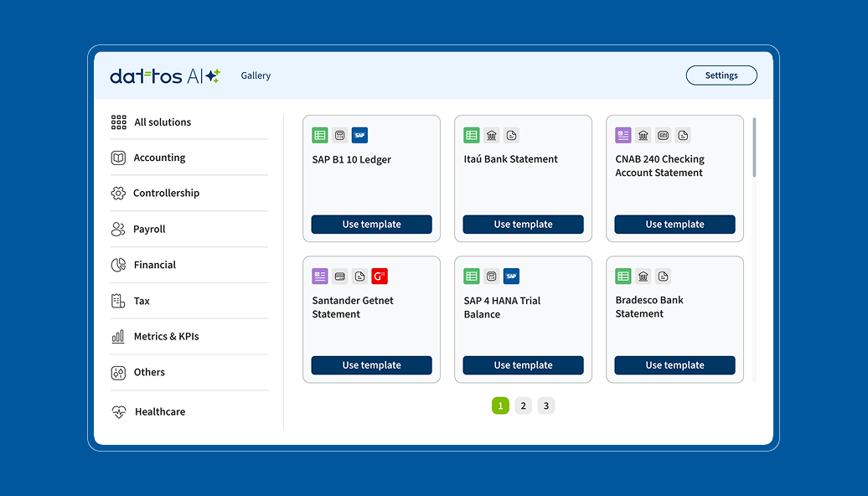The height and width of the screenshot is (496, 868).
Task: Switch to the Gallery tab
Action: (256, 75)
